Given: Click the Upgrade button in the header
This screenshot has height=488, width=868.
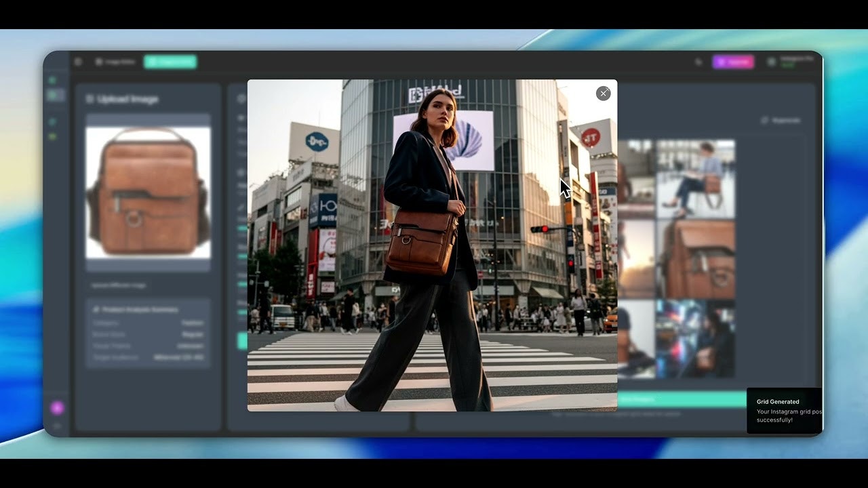Looking at the screenshot, I should [x=733, y=62].
